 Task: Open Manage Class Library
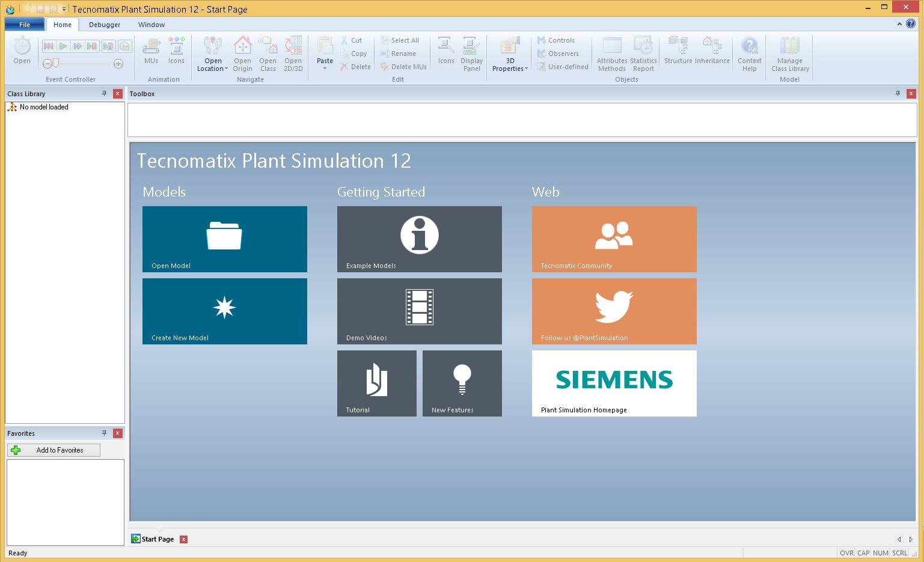pyautogui.click(x=790, y=55)
